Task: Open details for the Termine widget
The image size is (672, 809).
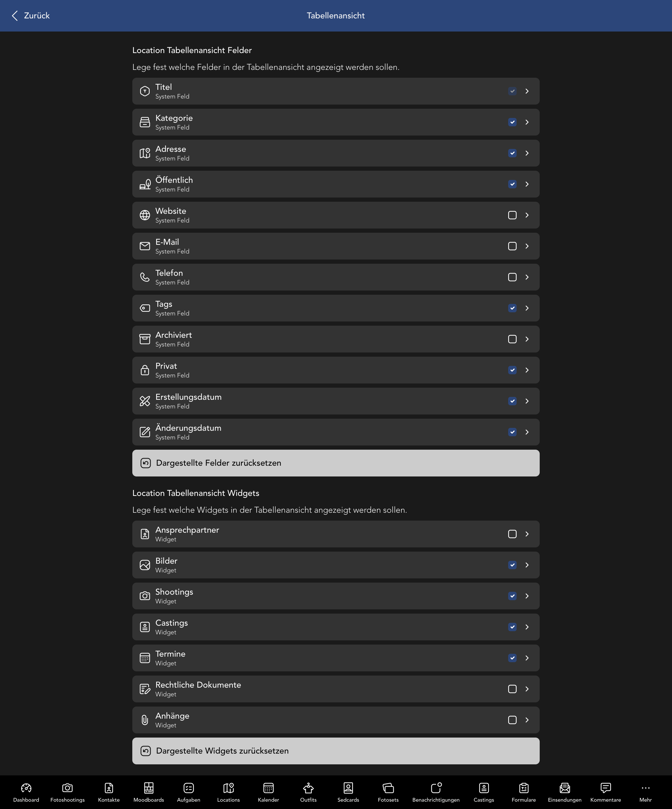Action: point(527,658)
